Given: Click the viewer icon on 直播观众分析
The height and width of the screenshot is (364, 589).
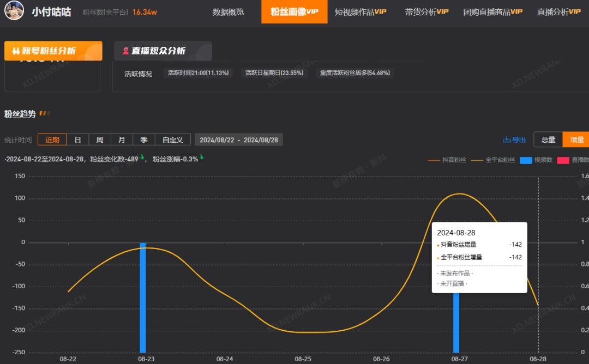Looking at the screenshot, I should tap(125, 51).
